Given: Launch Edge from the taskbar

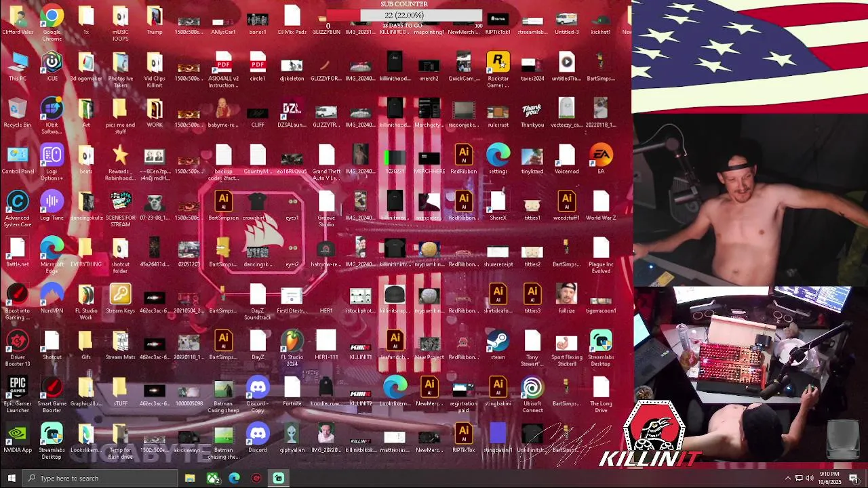Looking at the screenshot, I should pos(235,479).
